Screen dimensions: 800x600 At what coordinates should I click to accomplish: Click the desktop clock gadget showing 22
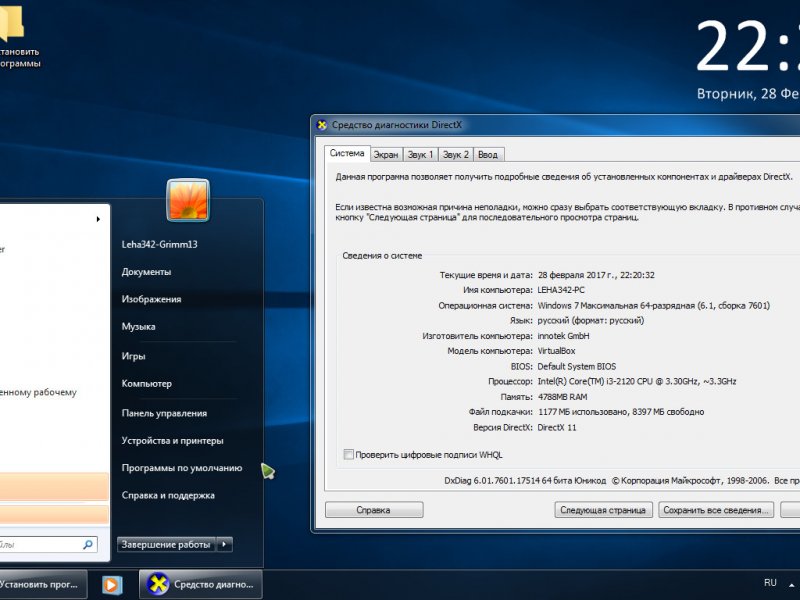747,47
